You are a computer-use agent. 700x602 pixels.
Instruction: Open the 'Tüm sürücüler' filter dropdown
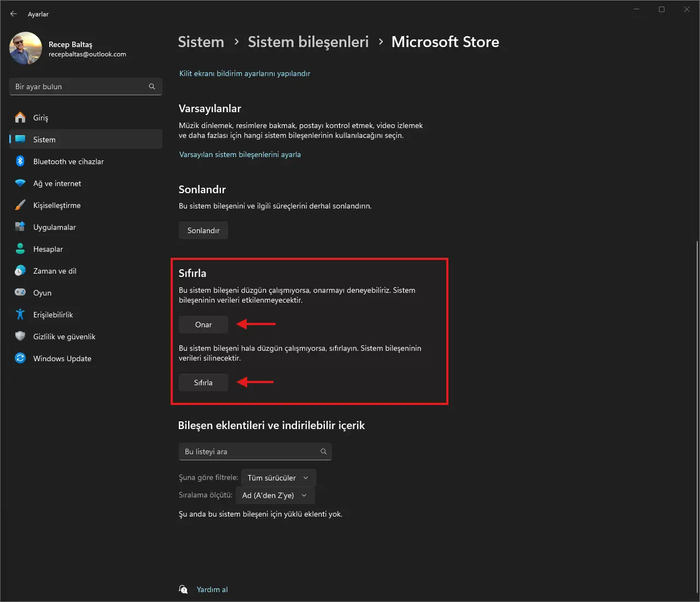click(278, 478)
